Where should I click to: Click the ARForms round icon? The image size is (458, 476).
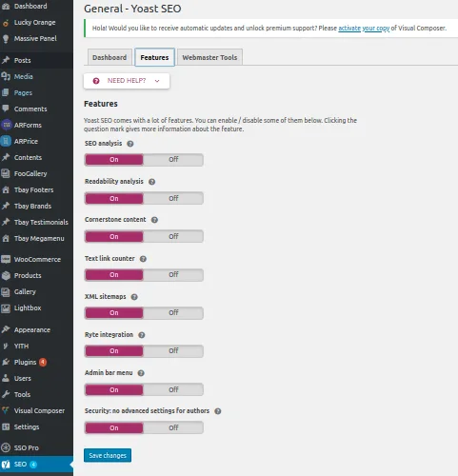pos(6,125)
